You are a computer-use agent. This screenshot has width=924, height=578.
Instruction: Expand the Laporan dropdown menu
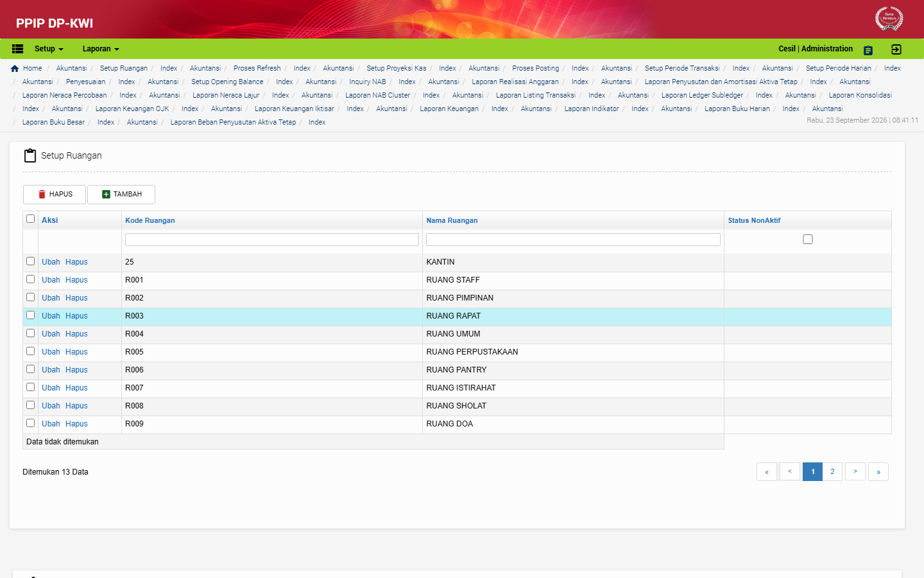tap(101, 49)
